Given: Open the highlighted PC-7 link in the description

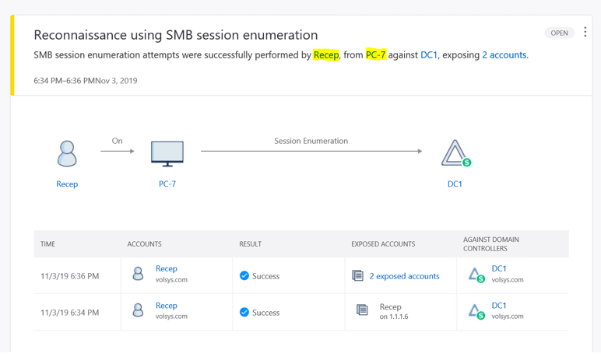Looking at the screenshot, I should click(375, 55).
